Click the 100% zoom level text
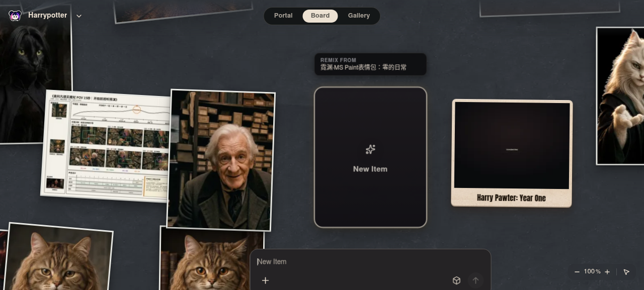 [x=592, y=271]
